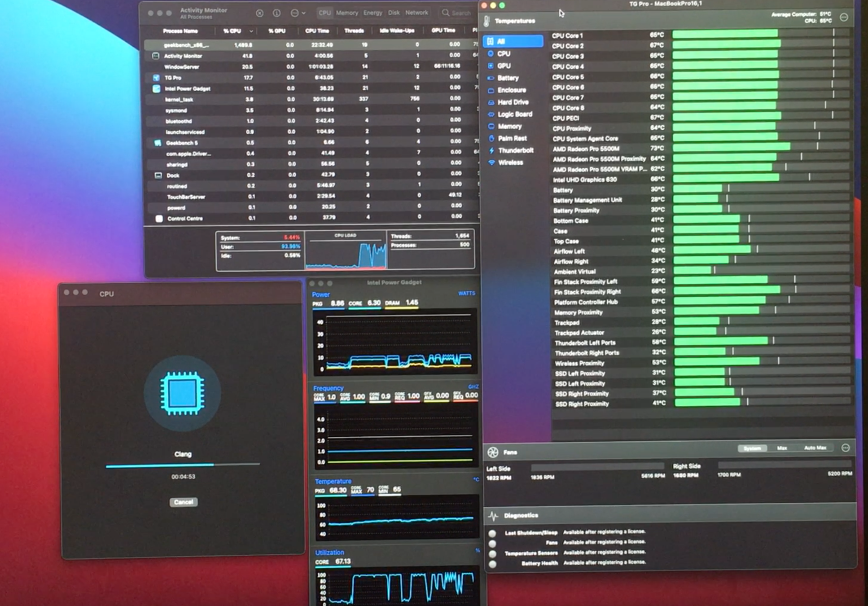Switch to the Network tab

(x=416, y=13)
